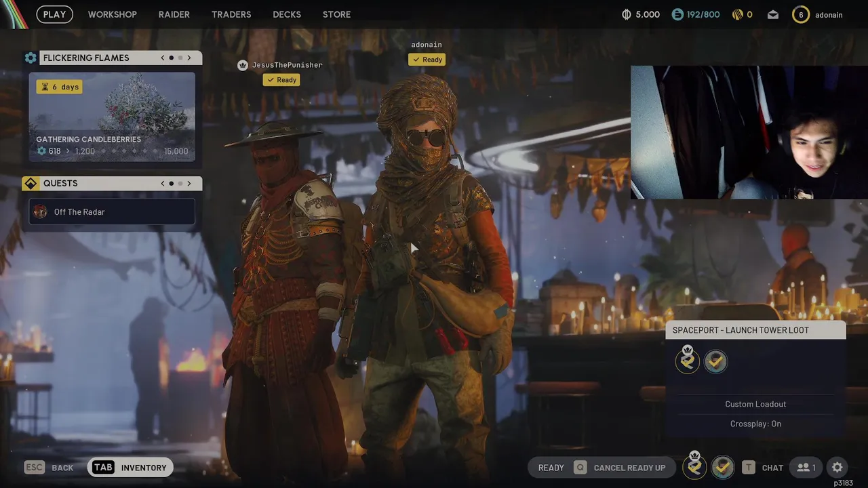The height and width of the screenshot is (488, 868).
Task: Click the second player avatar in bottom bar
Action: point(723,467)
